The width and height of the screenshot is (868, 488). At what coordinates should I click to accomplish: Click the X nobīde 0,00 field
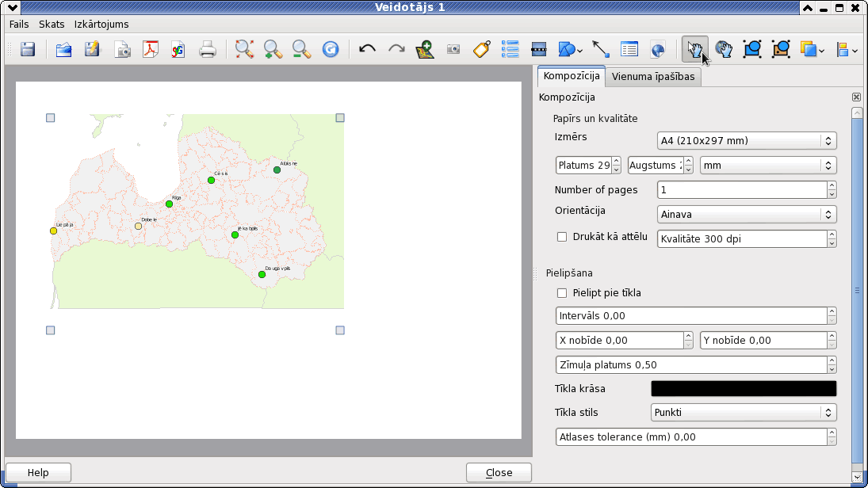tap(619, 341)
